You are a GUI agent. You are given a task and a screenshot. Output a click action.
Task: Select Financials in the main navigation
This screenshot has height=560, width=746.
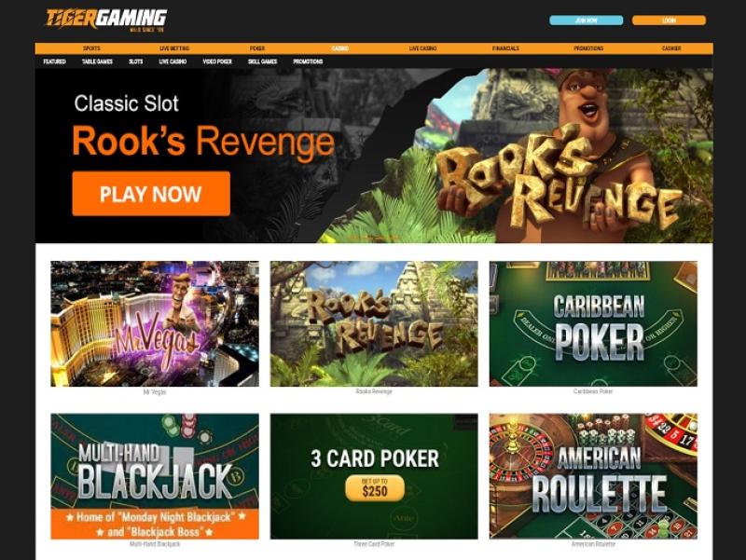505,48
